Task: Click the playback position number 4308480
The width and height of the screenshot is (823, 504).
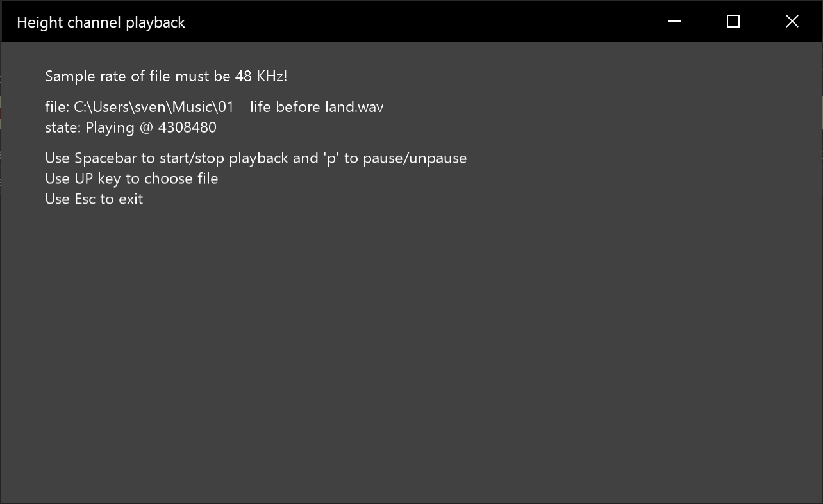Action: [x=187, y=127]
